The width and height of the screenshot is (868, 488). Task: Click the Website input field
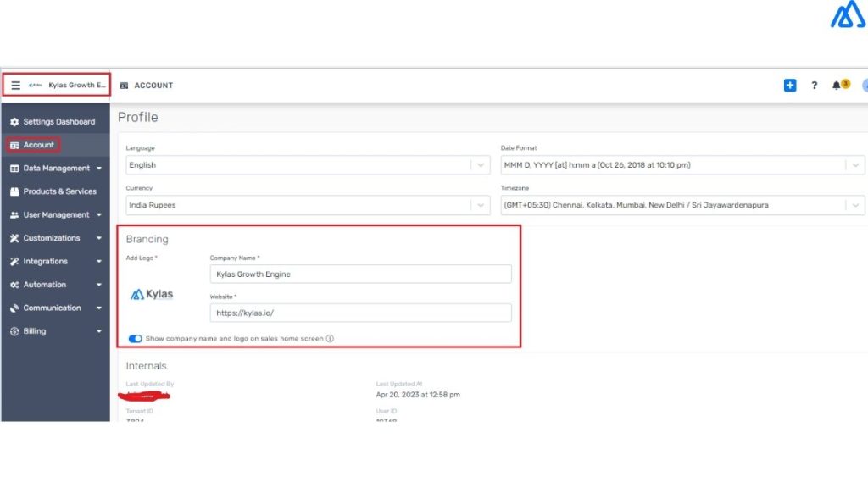click(360, 313)
